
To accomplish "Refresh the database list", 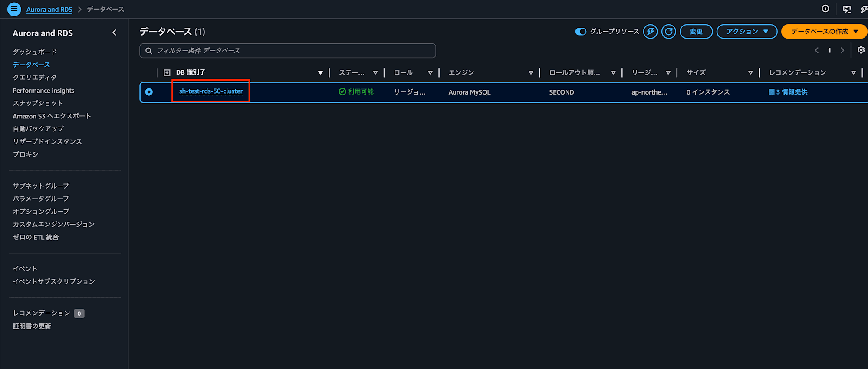I will [x=668, y=31].
